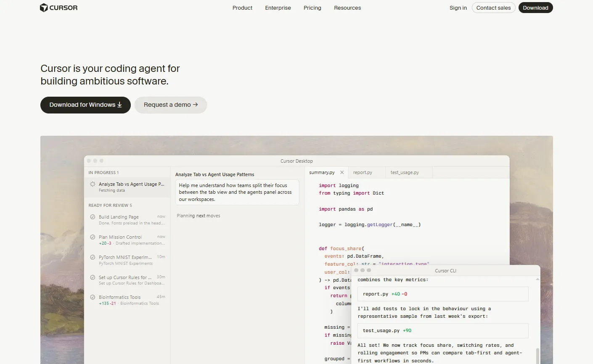Click the logger getLogger code line
593x364 pixels.
[370, 225]
